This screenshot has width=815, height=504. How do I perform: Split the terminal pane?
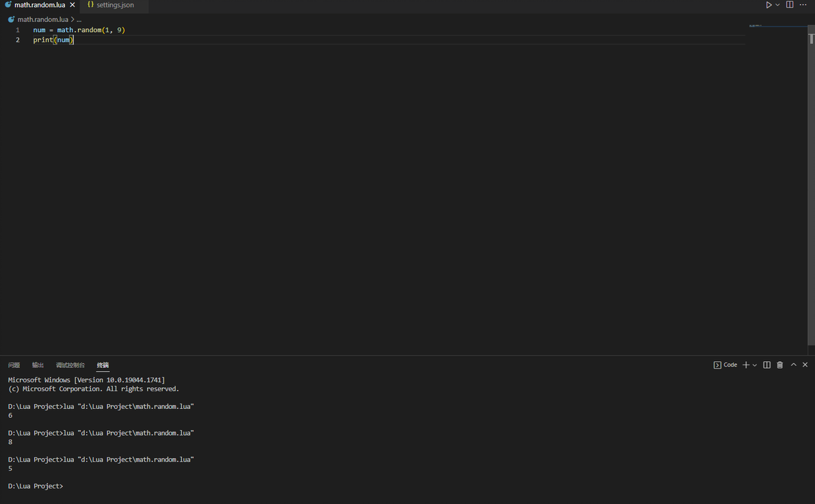766,365
